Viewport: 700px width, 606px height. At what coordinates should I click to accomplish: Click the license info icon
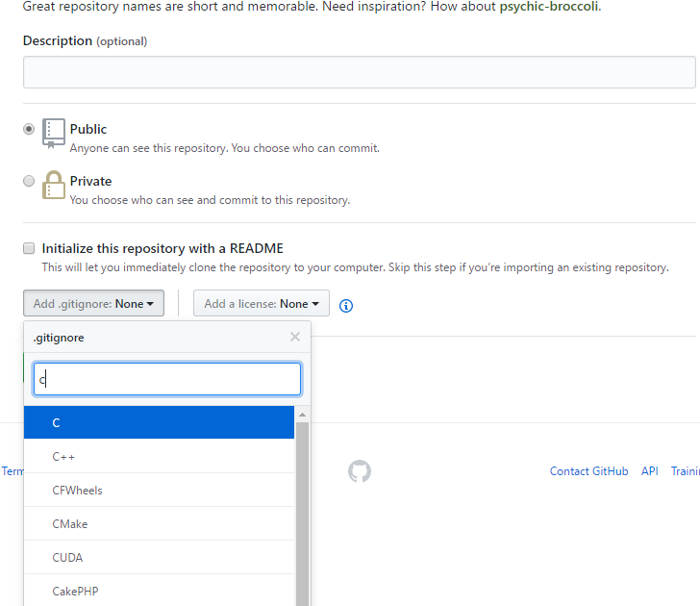pos(346,306)
